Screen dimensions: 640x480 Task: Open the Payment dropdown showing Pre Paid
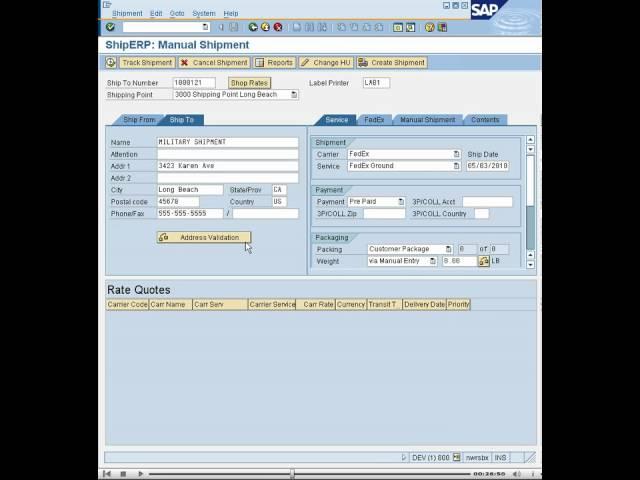[x=401, y=202]
